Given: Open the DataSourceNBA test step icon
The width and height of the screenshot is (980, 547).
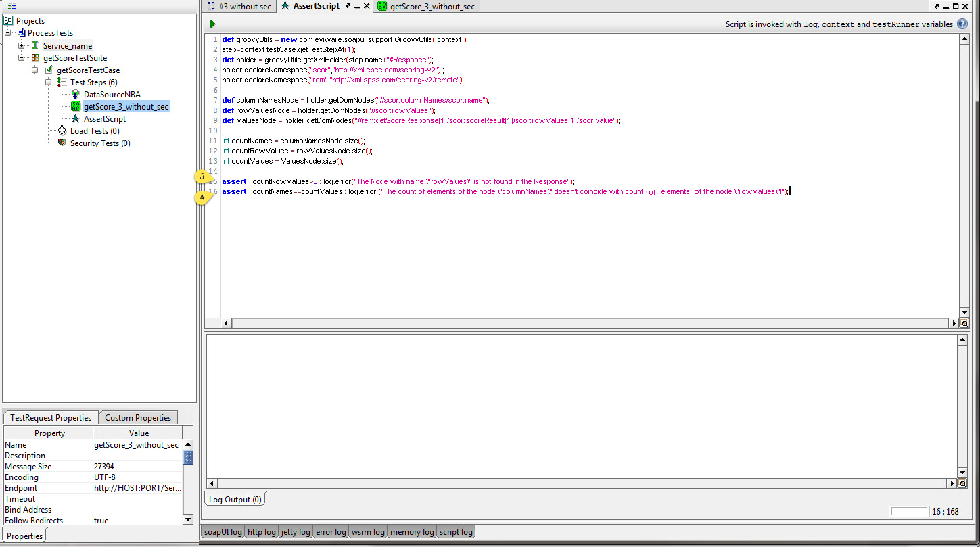Looking at the screenshot, I should 76,94.
